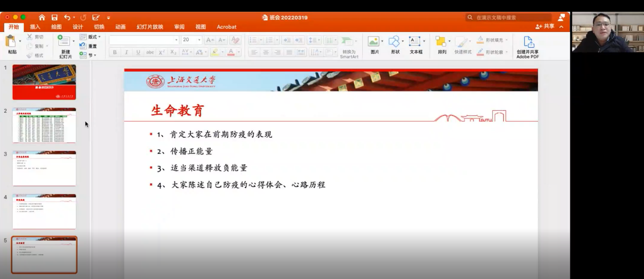644x279 pixels.
Task: Click the Share (共享) button
Action: (546, 26)
